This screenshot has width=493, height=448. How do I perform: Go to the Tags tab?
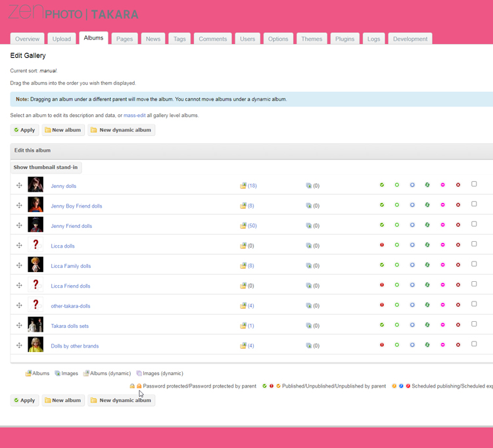point(179,39)
